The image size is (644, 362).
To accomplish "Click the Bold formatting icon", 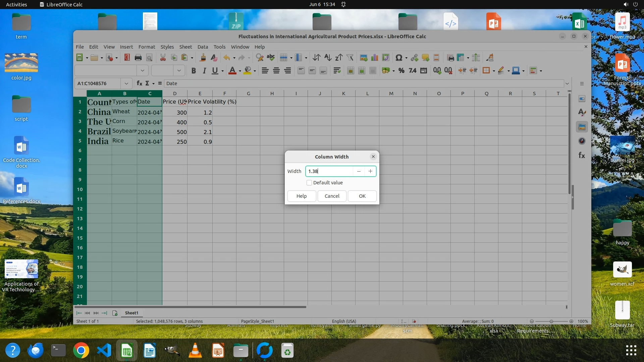I will (194, 71).
